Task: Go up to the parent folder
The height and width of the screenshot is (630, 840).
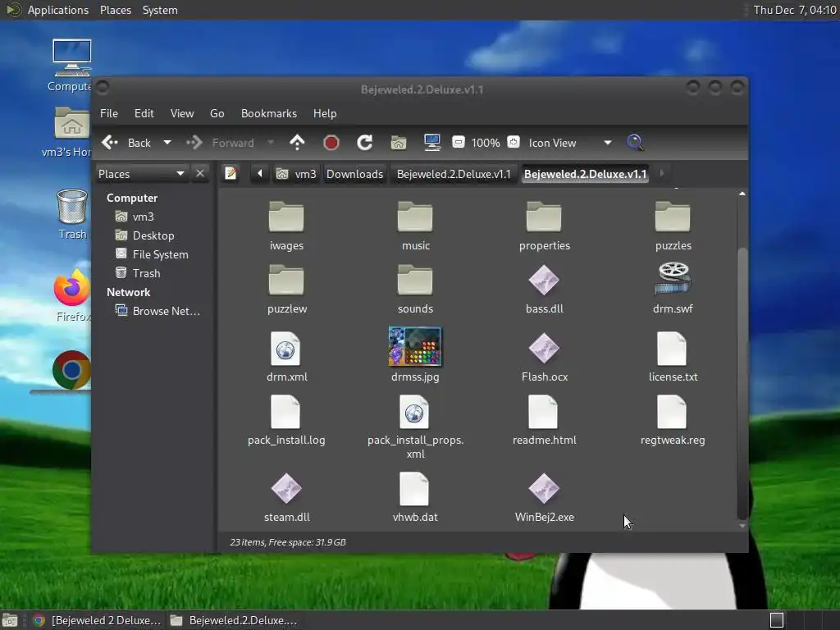Action: [297, 143]
